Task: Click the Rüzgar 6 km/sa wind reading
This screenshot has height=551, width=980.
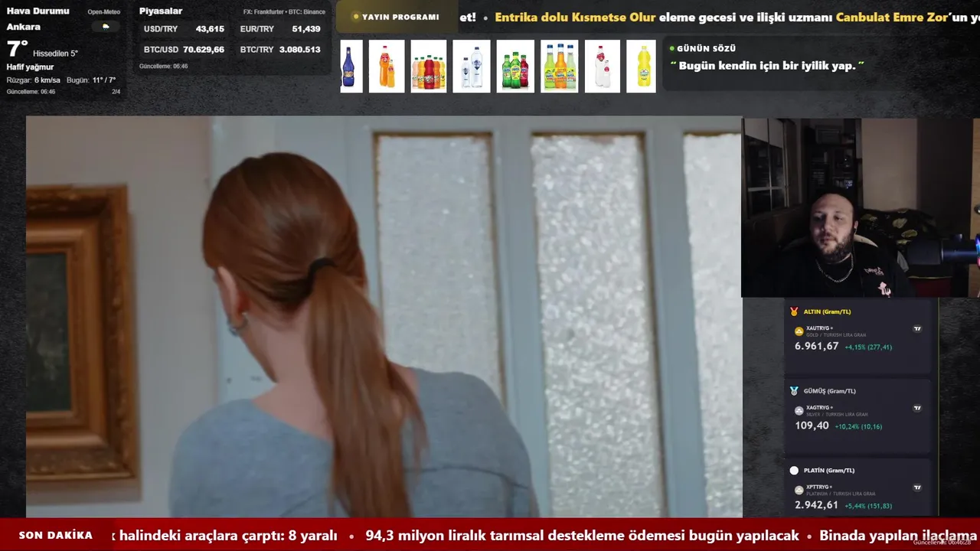Action: coord(33,80)
